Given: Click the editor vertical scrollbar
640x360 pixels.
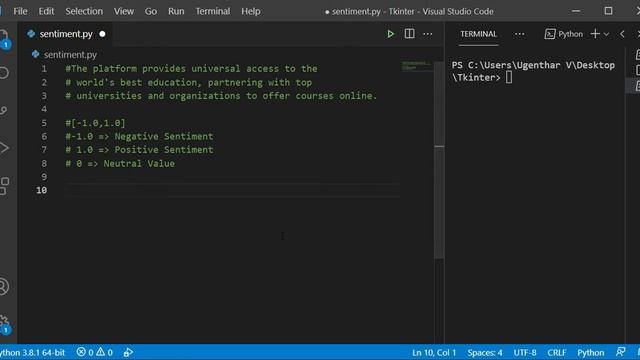Looking at the screenshot, I should [x=439, y=160].
